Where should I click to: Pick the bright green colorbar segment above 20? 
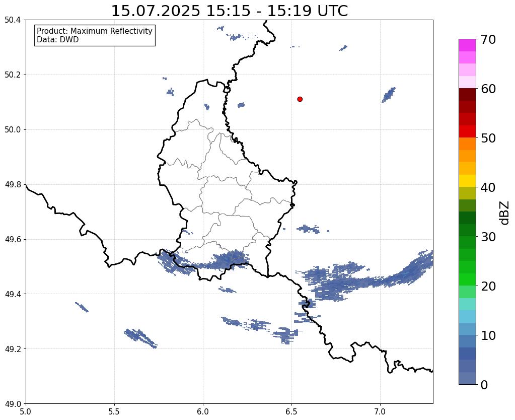tap(467, 279)
